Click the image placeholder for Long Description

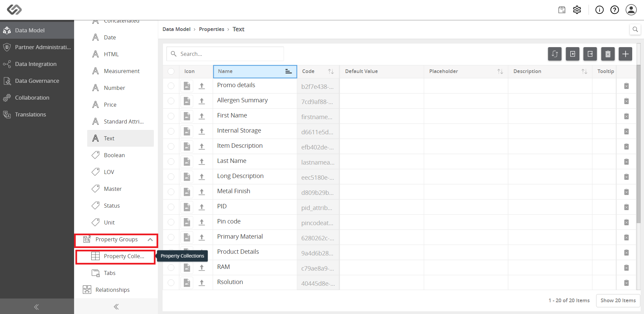pos(187,177)
